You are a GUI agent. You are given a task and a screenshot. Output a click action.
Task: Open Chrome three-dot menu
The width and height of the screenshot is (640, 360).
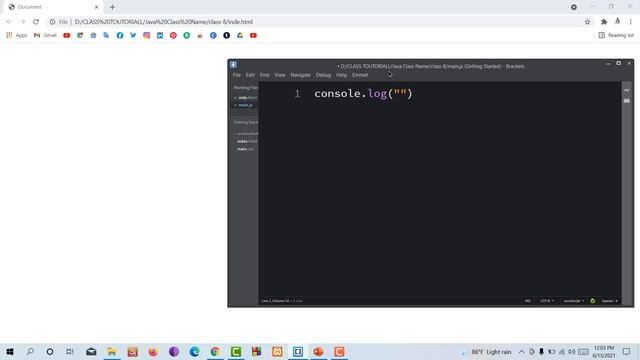631,22
